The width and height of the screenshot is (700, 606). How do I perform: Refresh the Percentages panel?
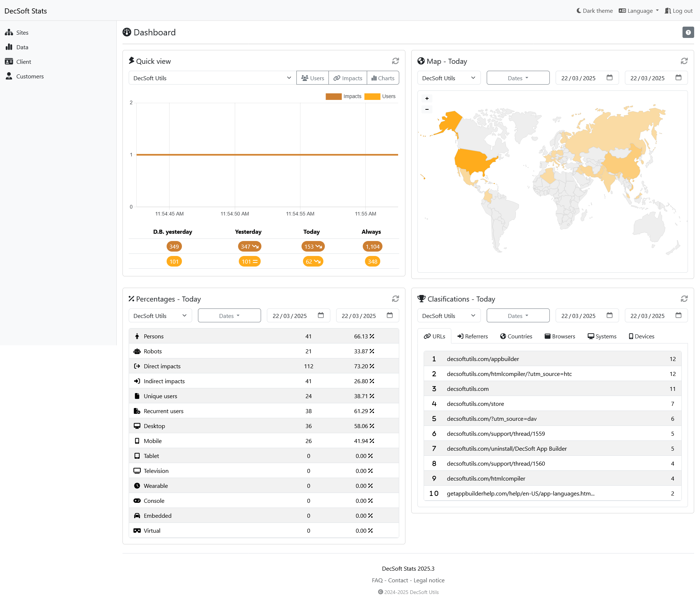point(395,299)
